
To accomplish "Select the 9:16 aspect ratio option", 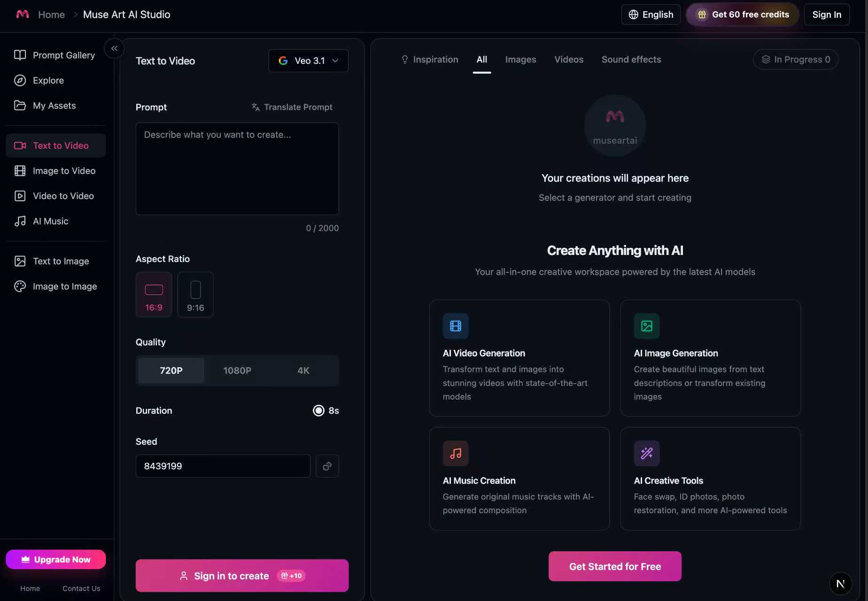I will [195, 294].
